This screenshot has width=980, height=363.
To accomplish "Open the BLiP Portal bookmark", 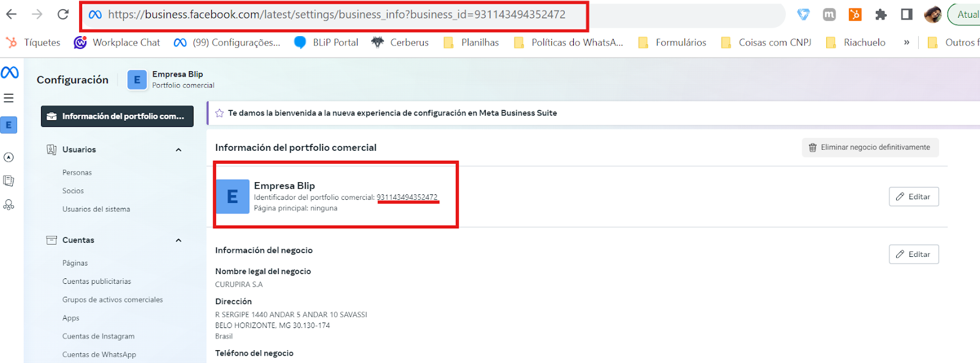I will (326, 42).
